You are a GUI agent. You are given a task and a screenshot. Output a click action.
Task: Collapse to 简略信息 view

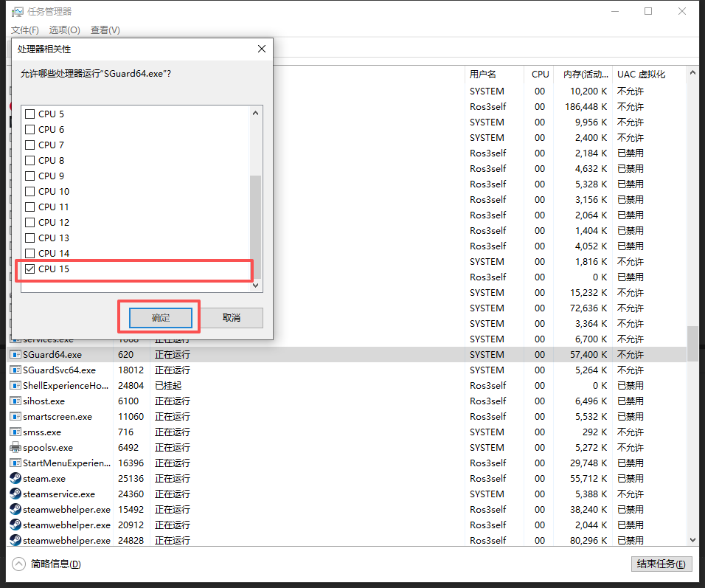point(47,564)
